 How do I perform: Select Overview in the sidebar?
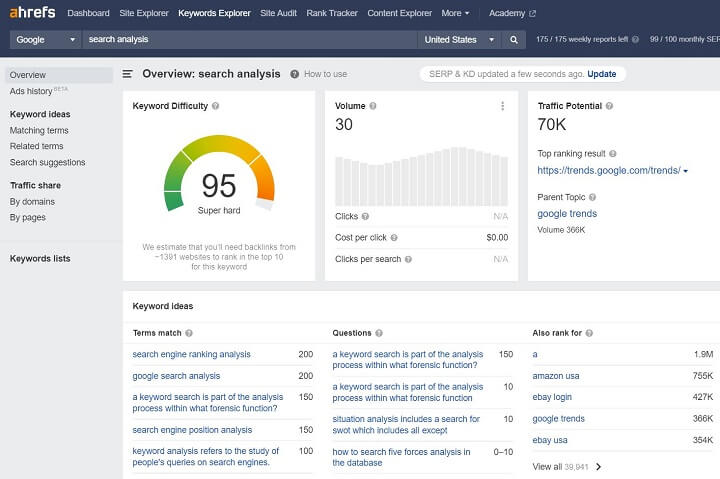pos(59,75)
